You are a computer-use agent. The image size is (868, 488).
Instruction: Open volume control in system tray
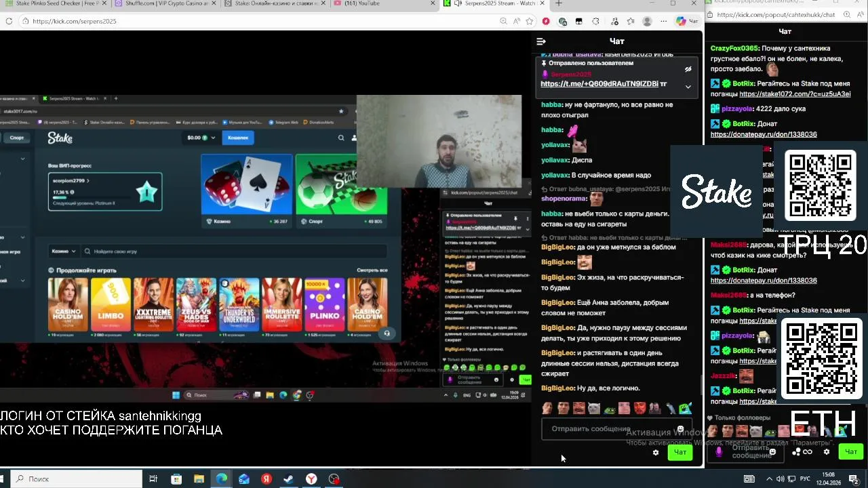(780, 479)
